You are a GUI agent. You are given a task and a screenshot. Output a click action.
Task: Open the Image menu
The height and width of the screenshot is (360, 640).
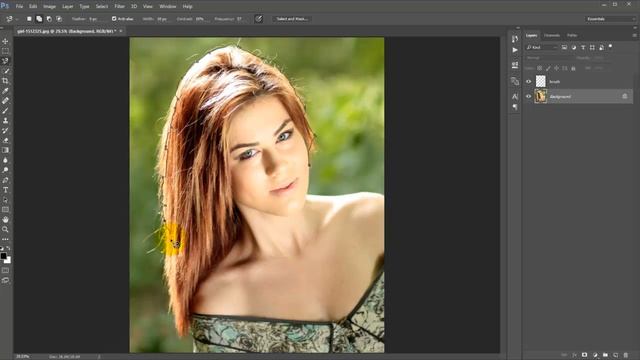[x=49, y=7]
